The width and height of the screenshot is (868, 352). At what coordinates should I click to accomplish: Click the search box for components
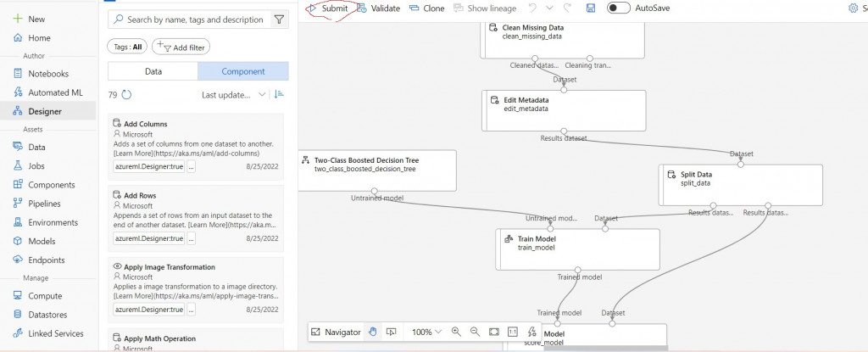tap(189, 20)
